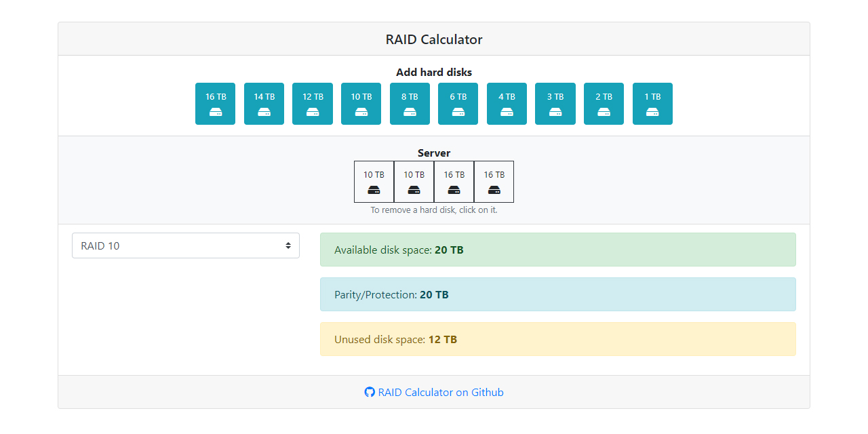Add a 3 TB hard disk
This screenshot has height=434, width=868.
coord(555,104)
